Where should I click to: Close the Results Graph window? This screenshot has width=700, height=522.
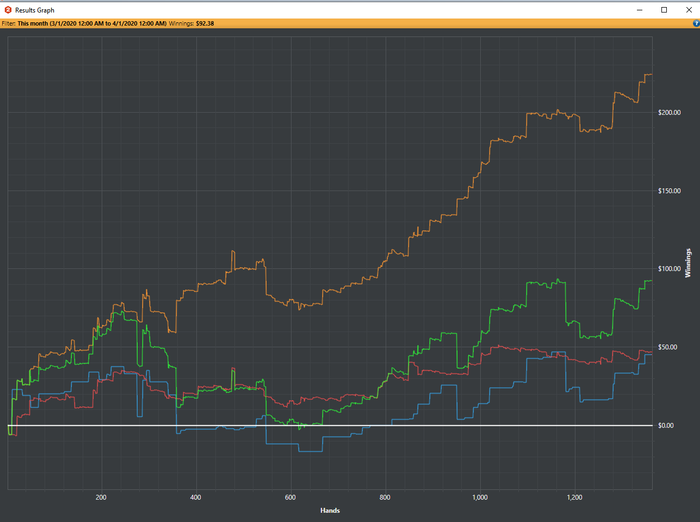pyautogui.click(x=689, y=10)
